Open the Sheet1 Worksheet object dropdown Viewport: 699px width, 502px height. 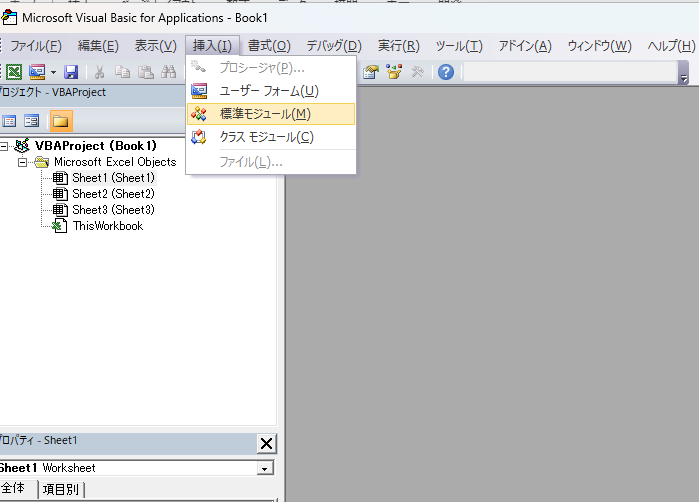coord(265,469)
